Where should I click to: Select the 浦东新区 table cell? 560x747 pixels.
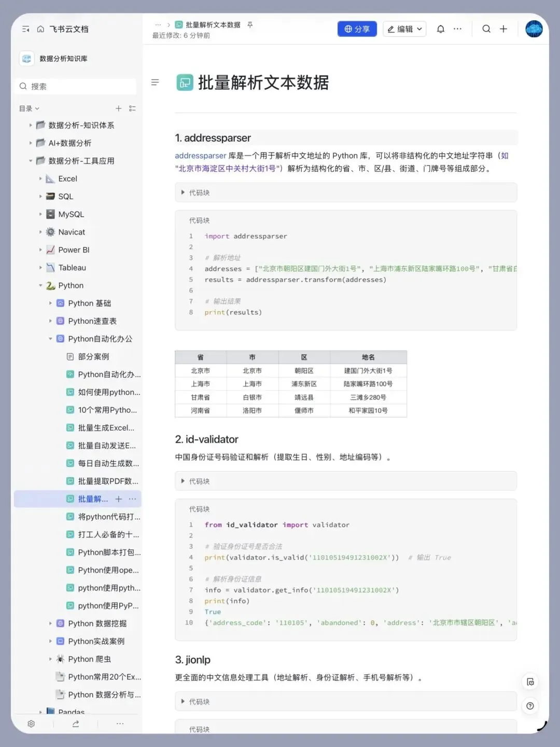point(304,384)
